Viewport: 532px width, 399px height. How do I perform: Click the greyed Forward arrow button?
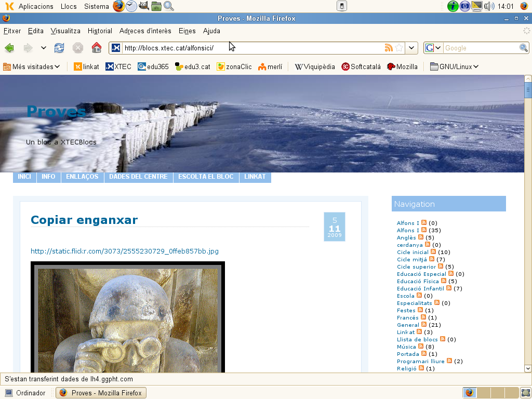pos(28,48)
